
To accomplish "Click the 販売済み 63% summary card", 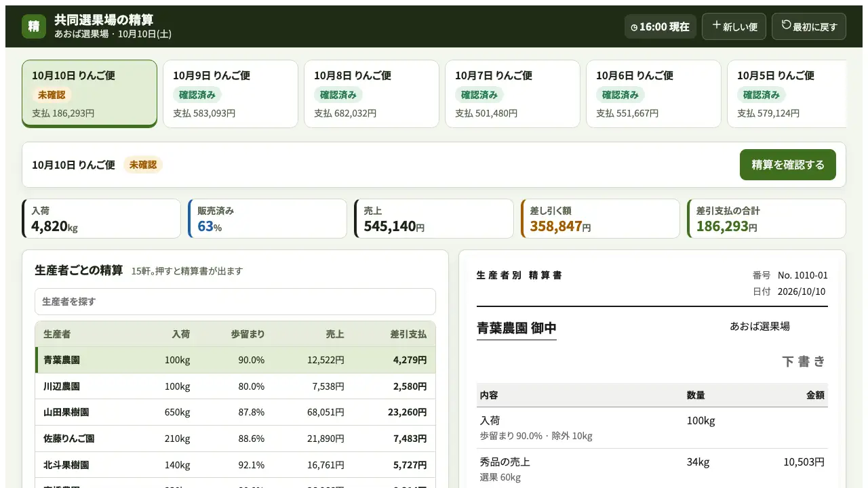I will point(267,218).
